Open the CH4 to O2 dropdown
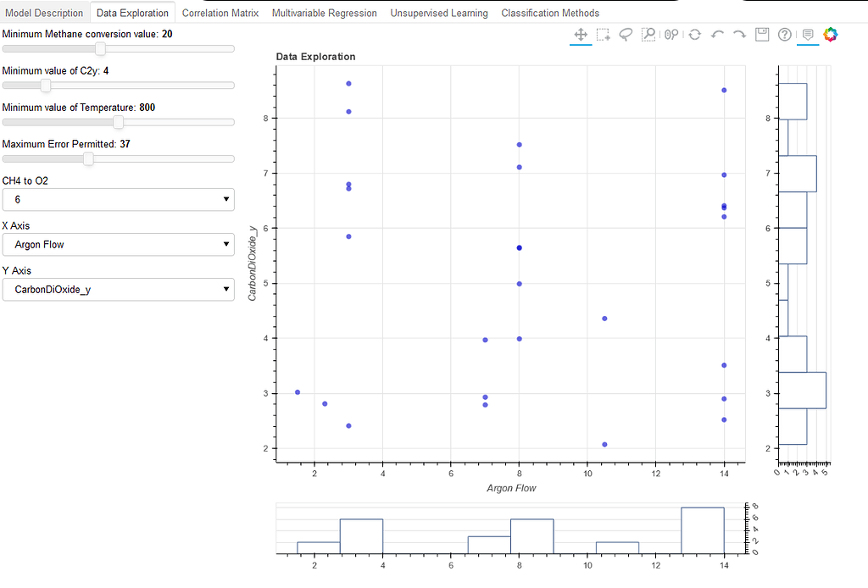This screenshot has height=588, width=868. (x=119, y=199)
